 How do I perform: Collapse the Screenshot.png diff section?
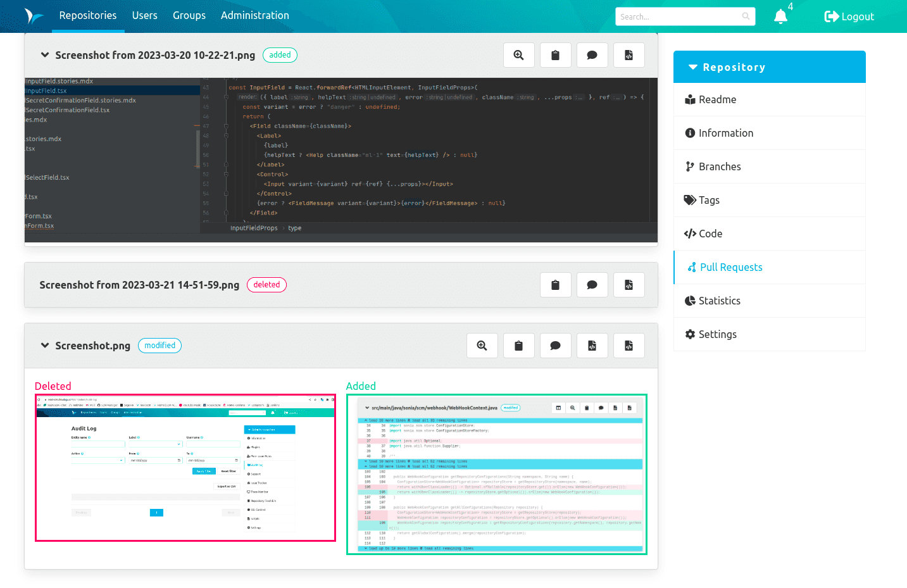44,346
